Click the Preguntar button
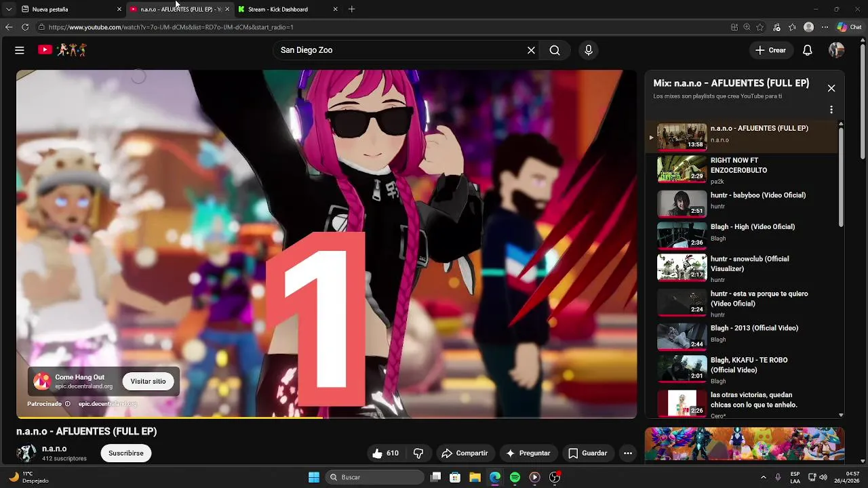 coord(528,453)
